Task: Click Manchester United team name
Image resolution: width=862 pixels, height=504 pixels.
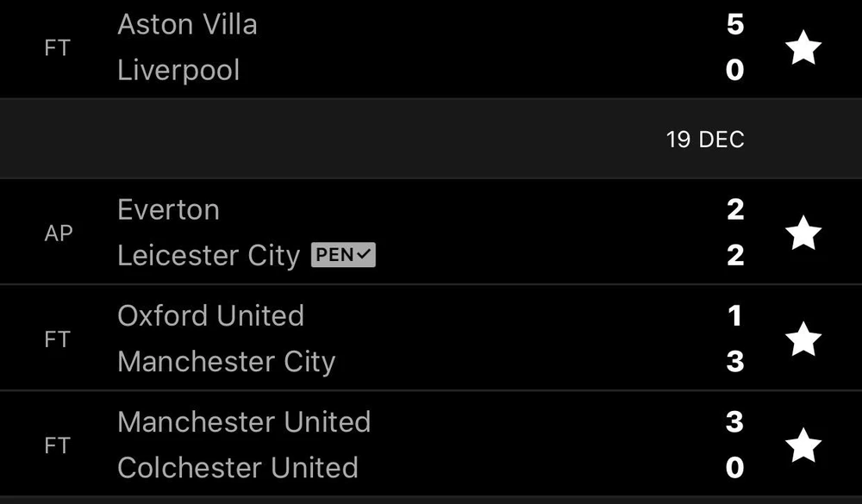Action: (x=244, y=422)
